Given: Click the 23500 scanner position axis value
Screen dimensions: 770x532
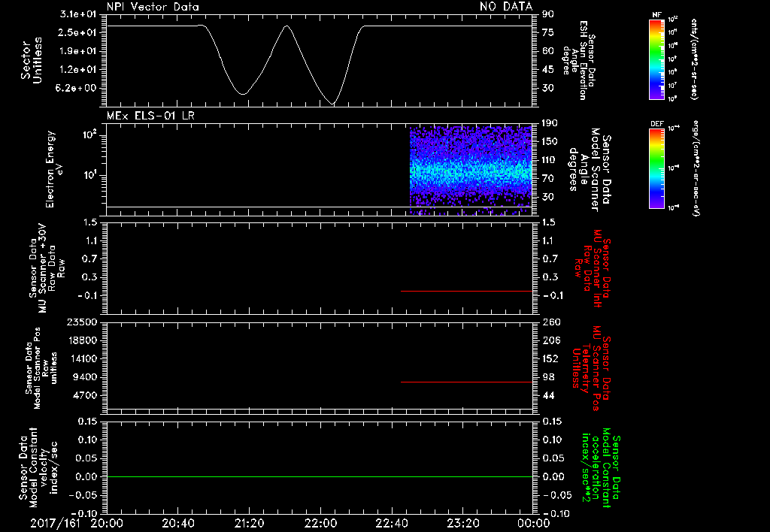Looking at the screenshot, I should click(82, 322).
